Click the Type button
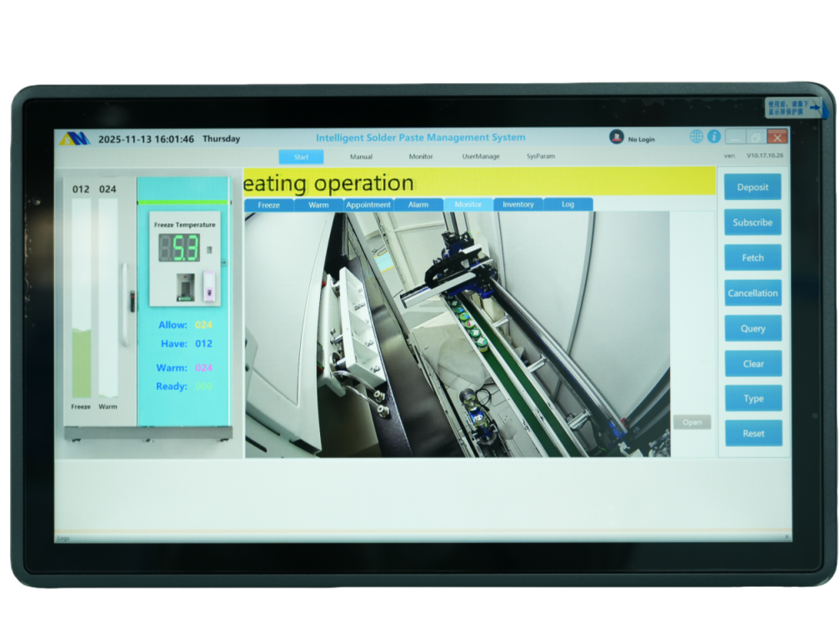This screenshot has width=840, height=640. coord(753,398)
